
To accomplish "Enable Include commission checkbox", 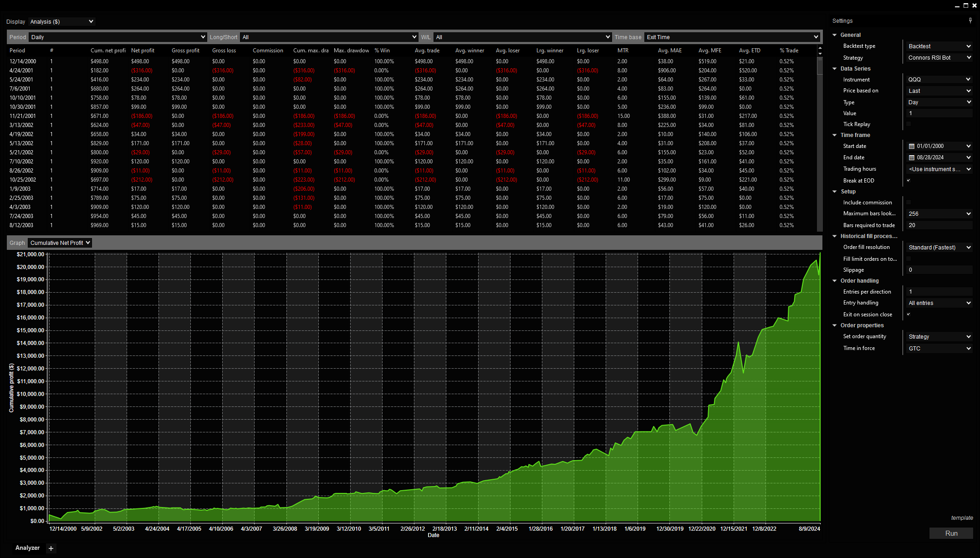I will (909, 202).
